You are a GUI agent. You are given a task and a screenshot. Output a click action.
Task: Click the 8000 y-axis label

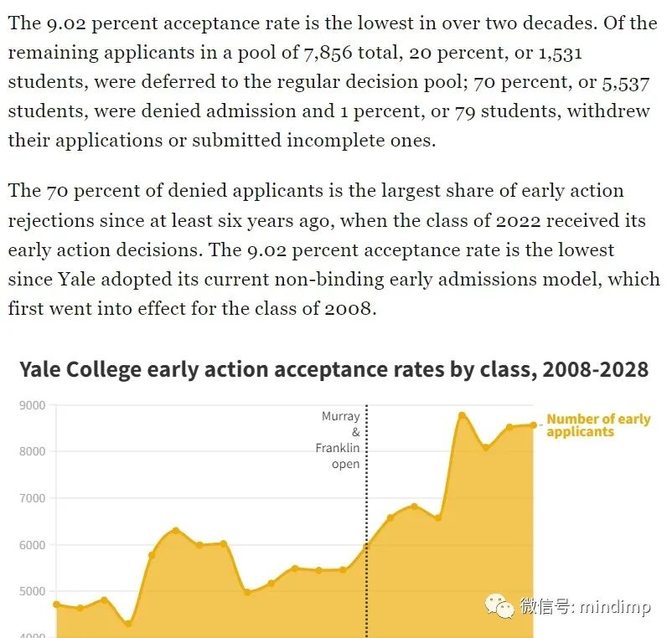pos(33,451)
